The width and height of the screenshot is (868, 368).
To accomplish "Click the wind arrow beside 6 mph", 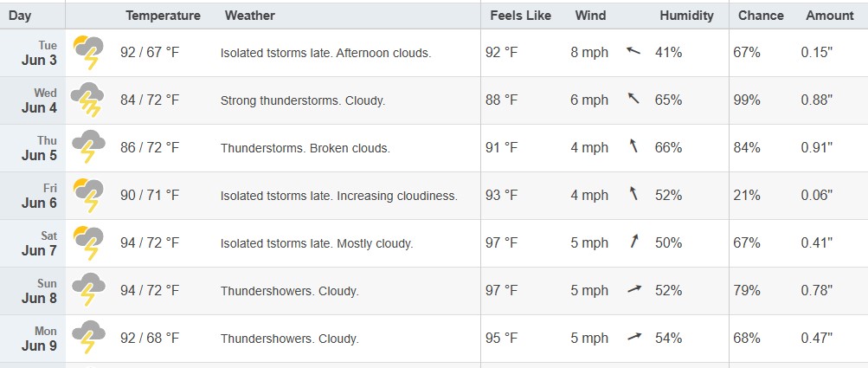I will pos(633,99).
